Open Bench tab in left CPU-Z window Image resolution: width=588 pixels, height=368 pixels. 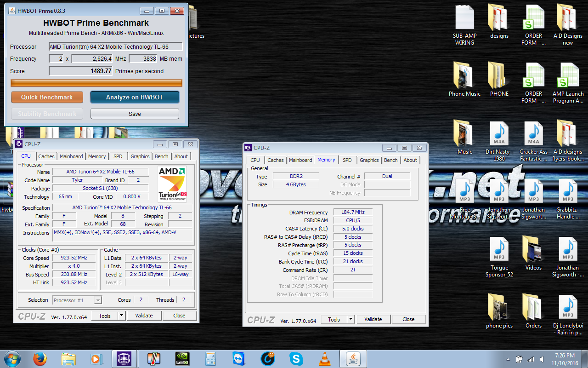[x=162, y=156]
